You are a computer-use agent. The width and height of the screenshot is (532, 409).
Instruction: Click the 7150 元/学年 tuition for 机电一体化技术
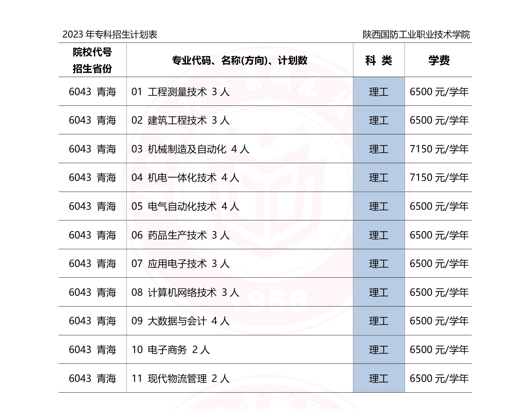point(439,178)
